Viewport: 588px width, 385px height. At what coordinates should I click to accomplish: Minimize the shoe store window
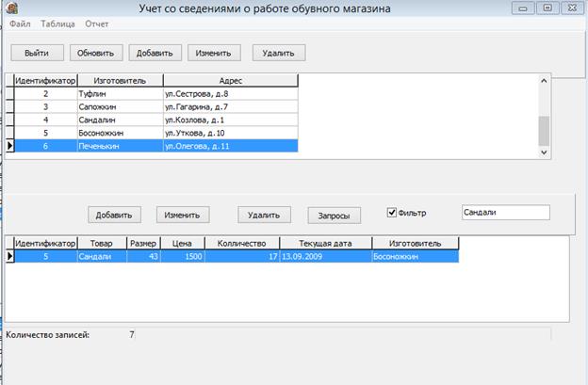pos(523,8)
